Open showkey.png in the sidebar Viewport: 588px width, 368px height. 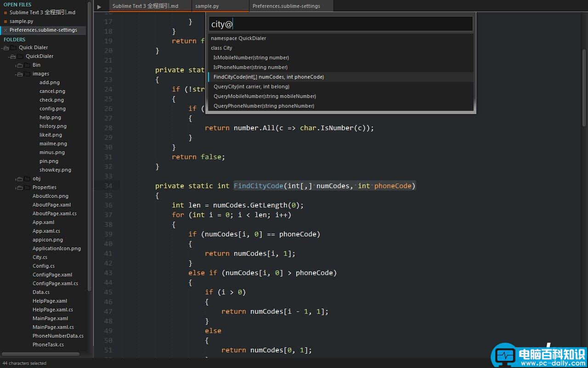coord(55,170)
